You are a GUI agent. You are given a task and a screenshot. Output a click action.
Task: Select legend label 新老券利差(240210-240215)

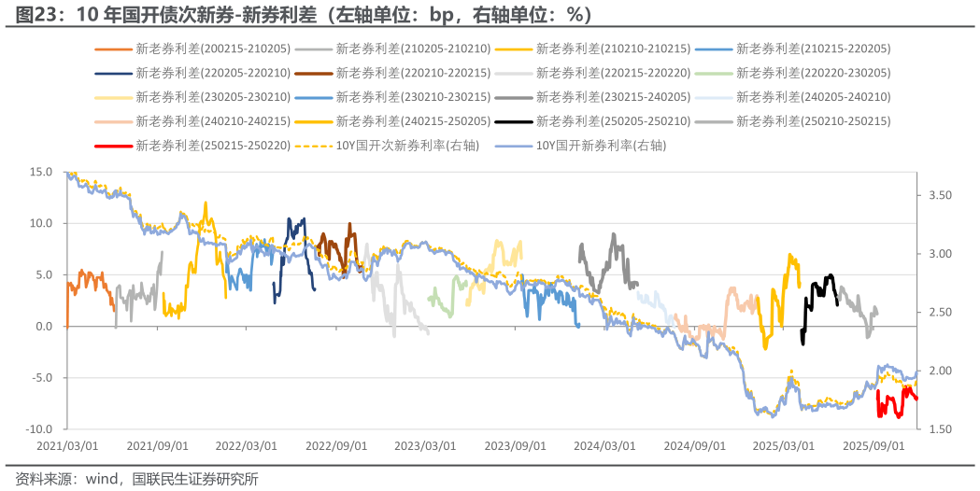tap(213, 121)
